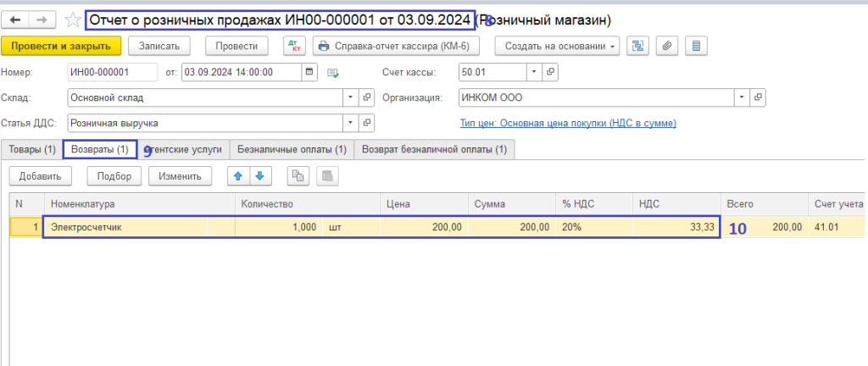This screenshot has height=366, width=868.
Task: Click Провести и закрыть button
Action: tap(61, 46)
